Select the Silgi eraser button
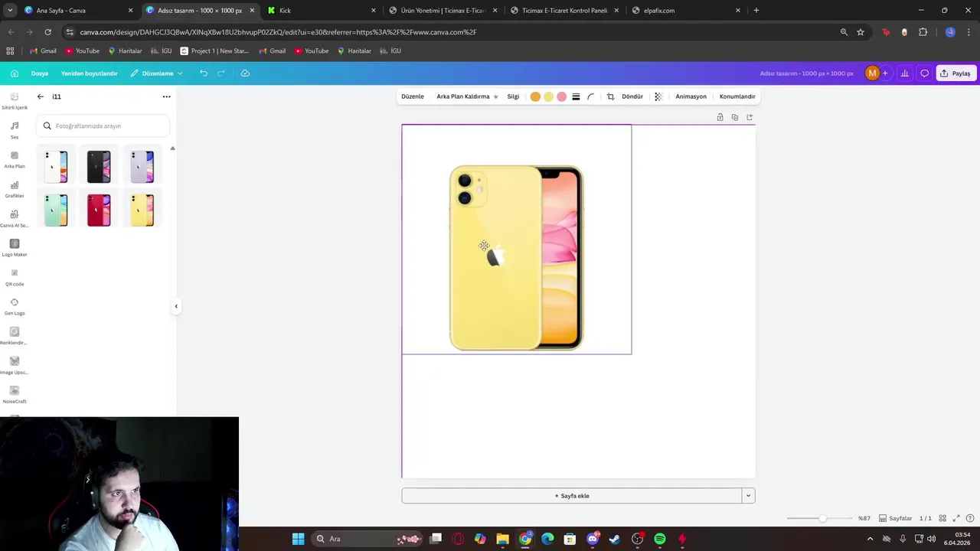Viewport: 980px width, 551px height. [x=513, y=96]
